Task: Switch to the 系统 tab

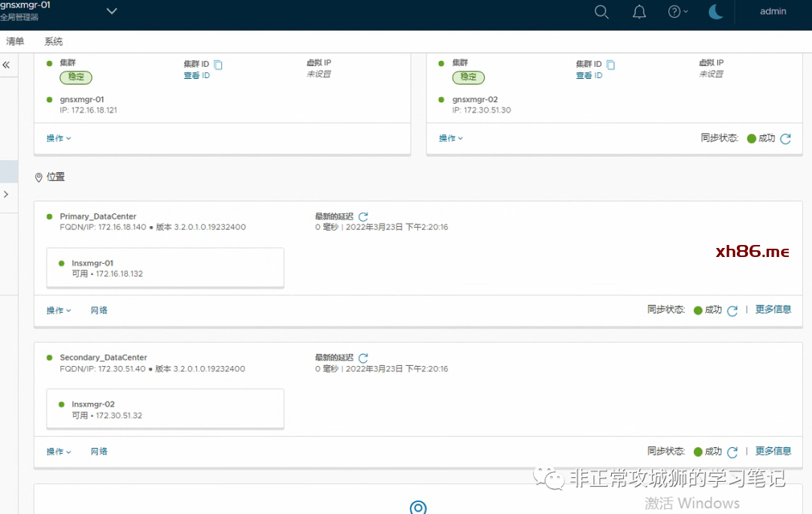Action: (x=53, y=41)
